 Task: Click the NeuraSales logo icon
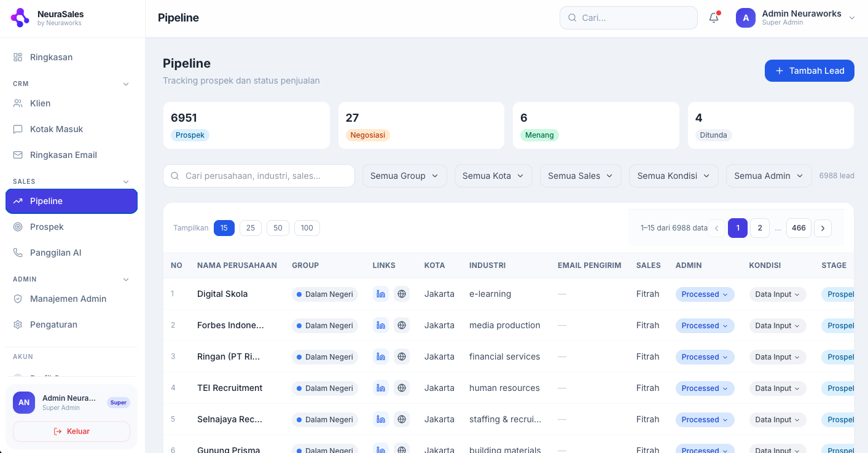pos(20,18)
